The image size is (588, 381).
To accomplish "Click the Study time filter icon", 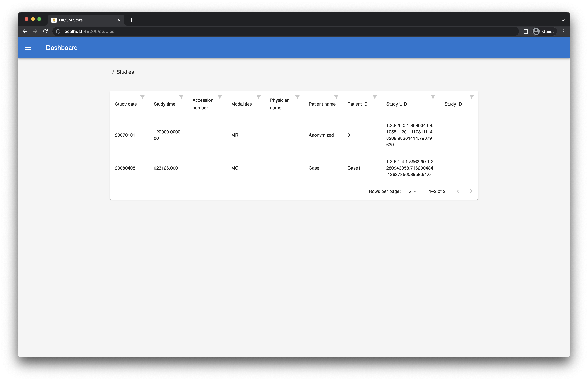I will tap(181, 97).
